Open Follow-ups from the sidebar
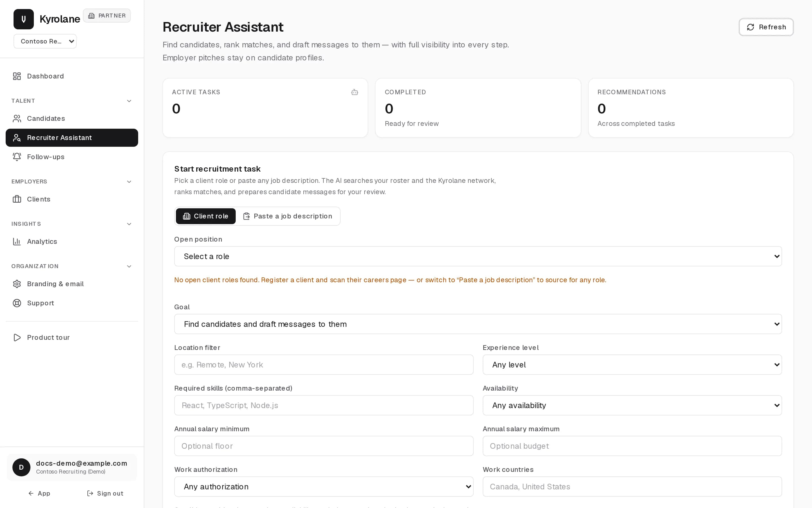The width and height of the screenshot is (812, 508). [x=72, y=157]
